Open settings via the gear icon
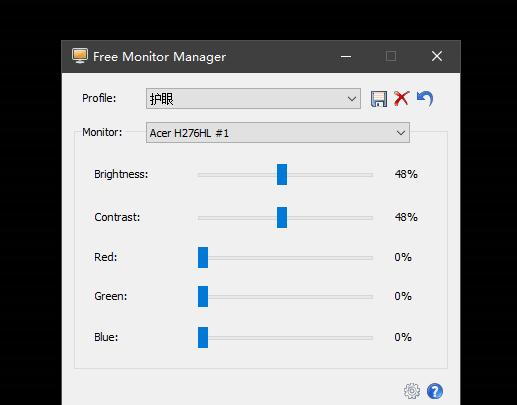This screenshot has height=405, width=517. (x=412, y=391)
